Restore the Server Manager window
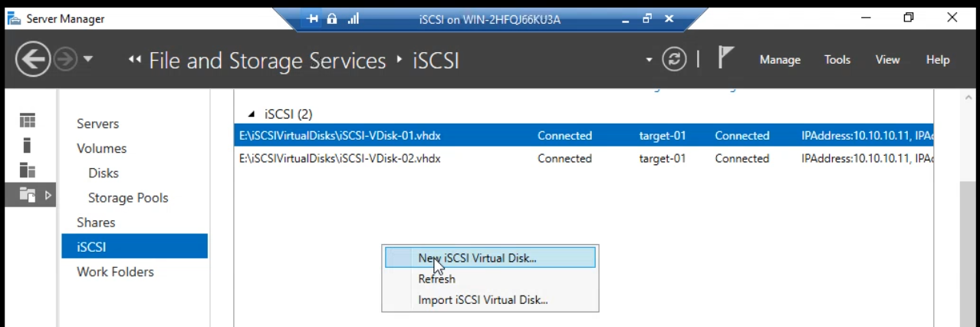 909,18
